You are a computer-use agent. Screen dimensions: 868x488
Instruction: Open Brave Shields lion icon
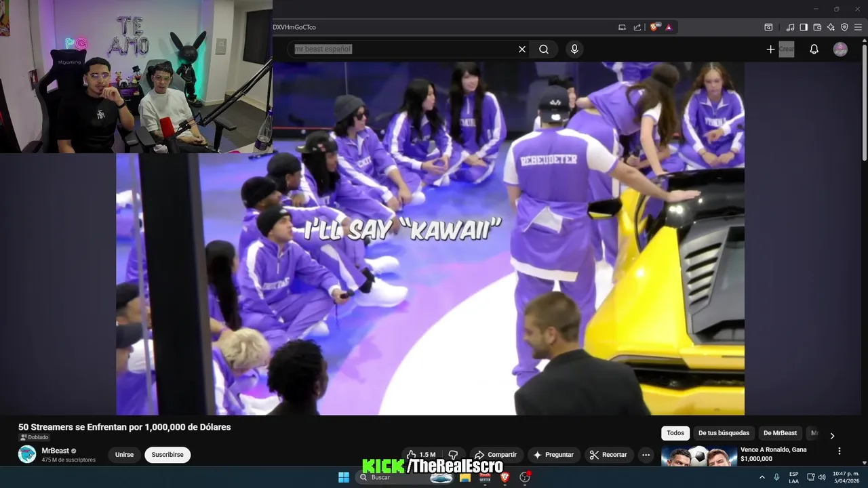pos(654,27)
